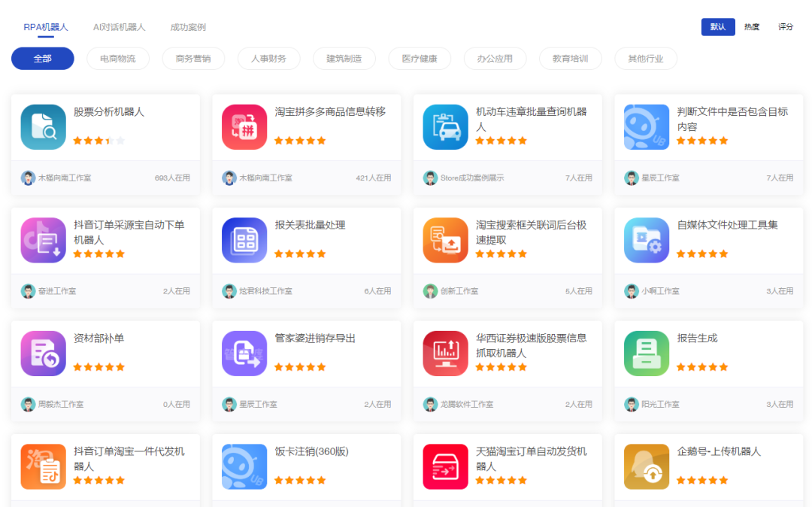This screenshot has height=507, width=812.
Task: Sort listings by 评分
Action: point(785,27)
